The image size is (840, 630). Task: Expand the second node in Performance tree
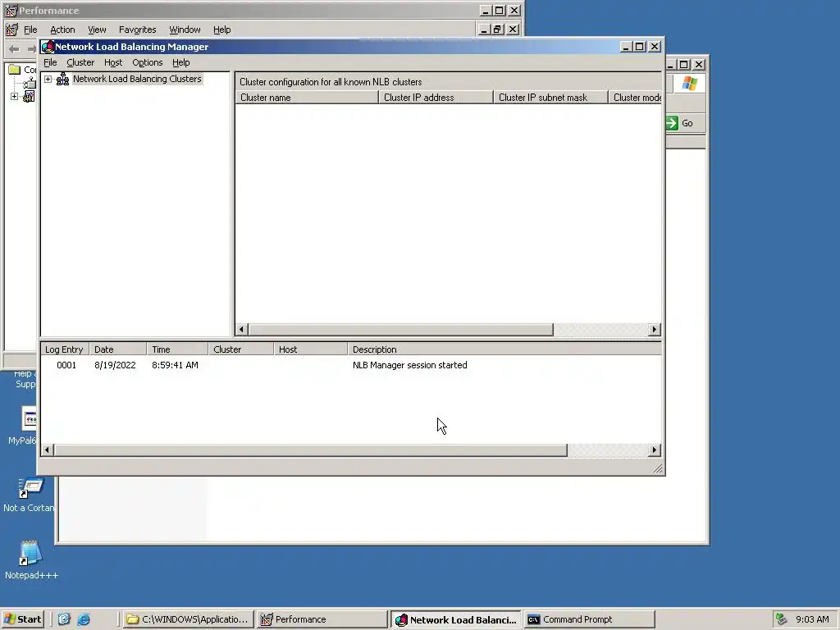14,97
